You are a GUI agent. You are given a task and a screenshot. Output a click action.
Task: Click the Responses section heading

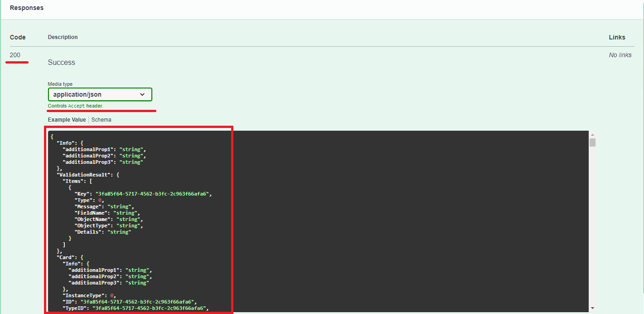27,8
